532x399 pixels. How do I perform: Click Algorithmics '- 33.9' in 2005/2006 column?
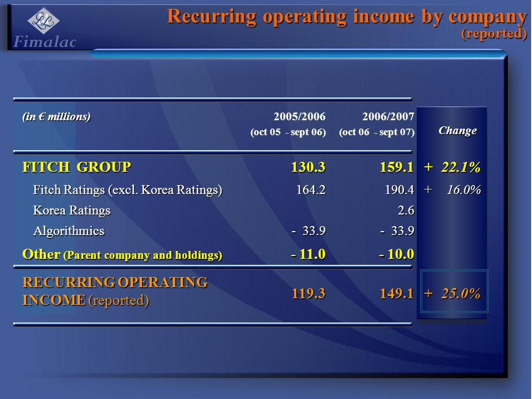point(309,231)
